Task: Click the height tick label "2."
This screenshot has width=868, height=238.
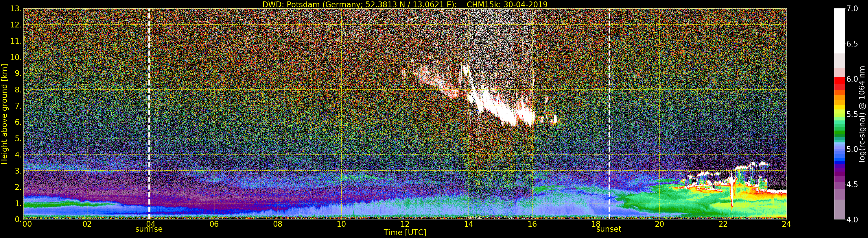Action: pos(19,187)
